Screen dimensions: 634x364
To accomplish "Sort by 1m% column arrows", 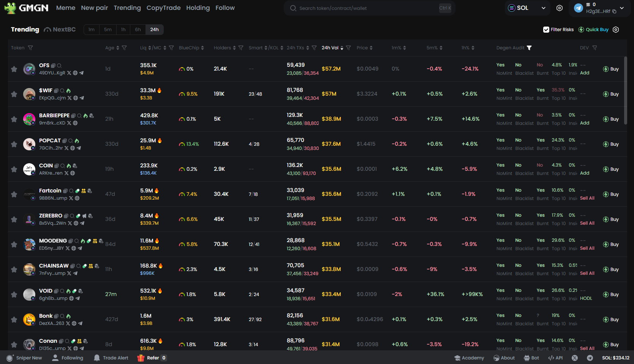I will tap(405, 48).
